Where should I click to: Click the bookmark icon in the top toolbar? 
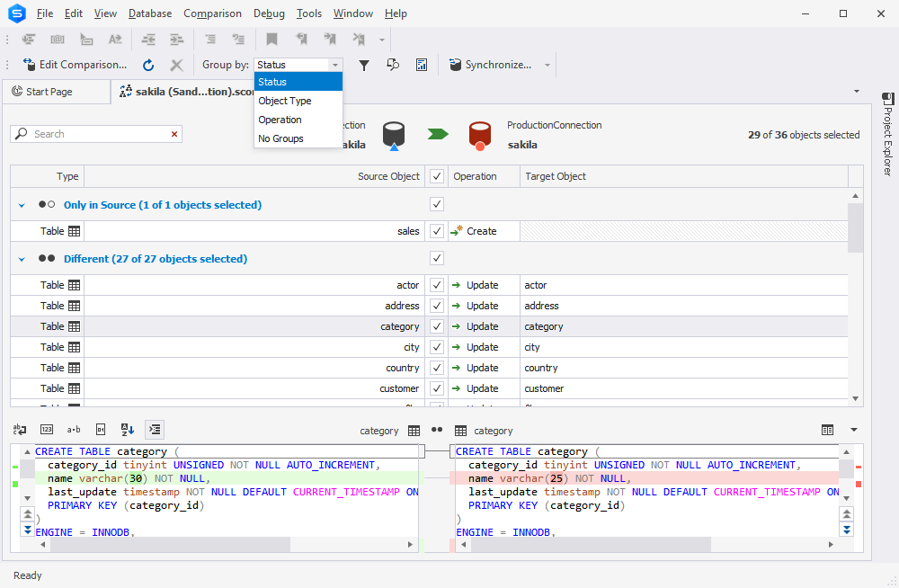(x=271, y=39)
